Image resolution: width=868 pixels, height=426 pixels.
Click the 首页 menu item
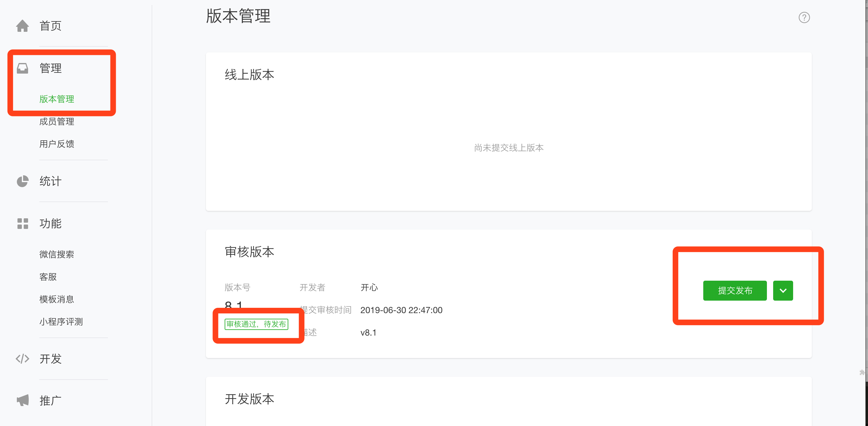point(50,26)
